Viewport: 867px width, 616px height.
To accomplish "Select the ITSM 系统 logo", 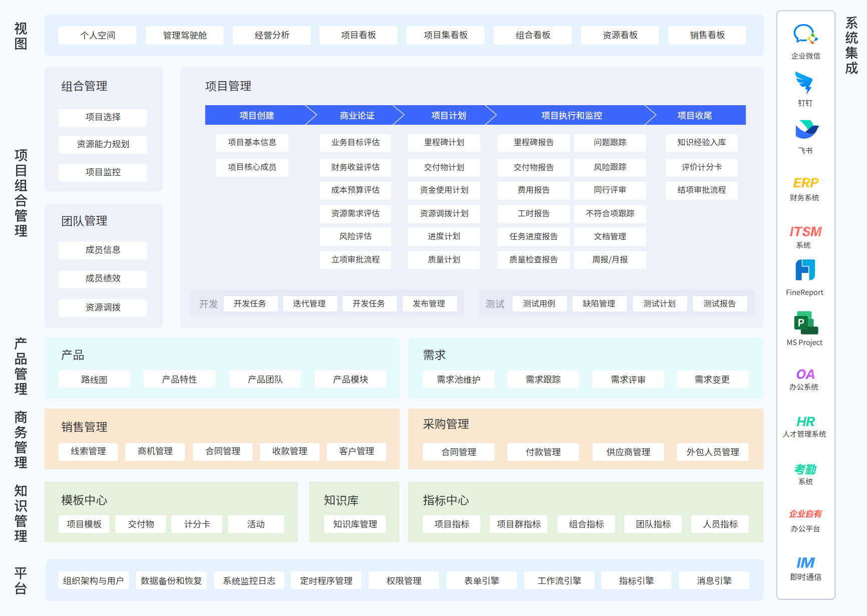I will [x=805, y=232].
